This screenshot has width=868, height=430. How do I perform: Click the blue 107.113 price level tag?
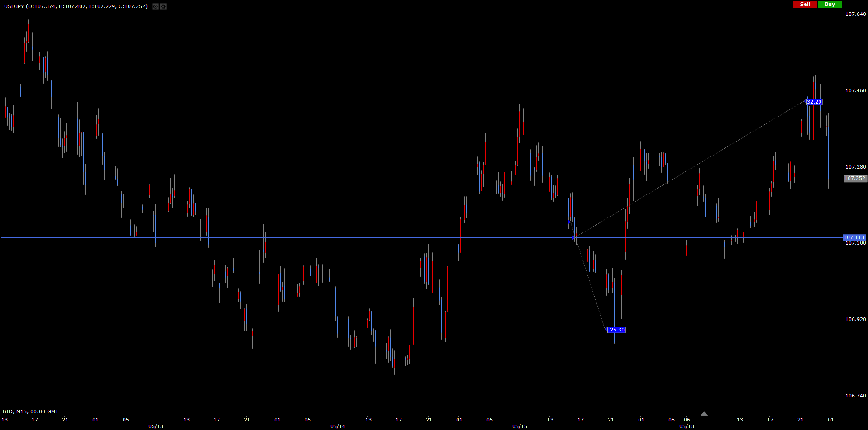(854, 237)
